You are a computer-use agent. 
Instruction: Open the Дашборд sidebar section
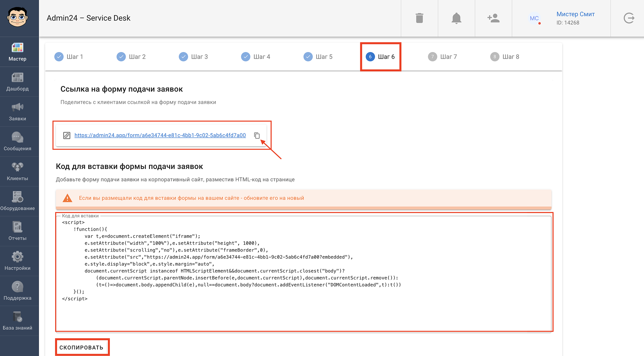click(17, 82)
